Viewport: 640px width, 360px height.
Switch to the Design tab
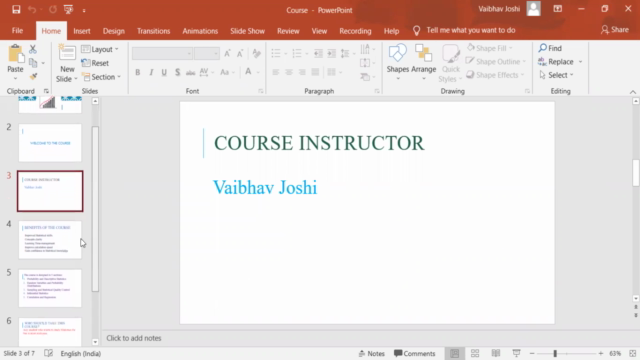pyautogui.click(x=113, y=31)
